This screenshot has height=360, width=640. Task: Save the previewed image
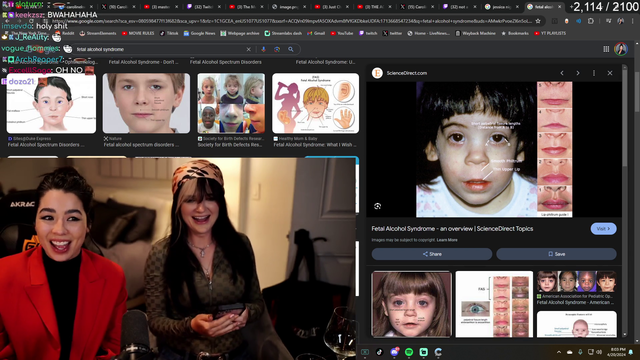coord(556,254)
